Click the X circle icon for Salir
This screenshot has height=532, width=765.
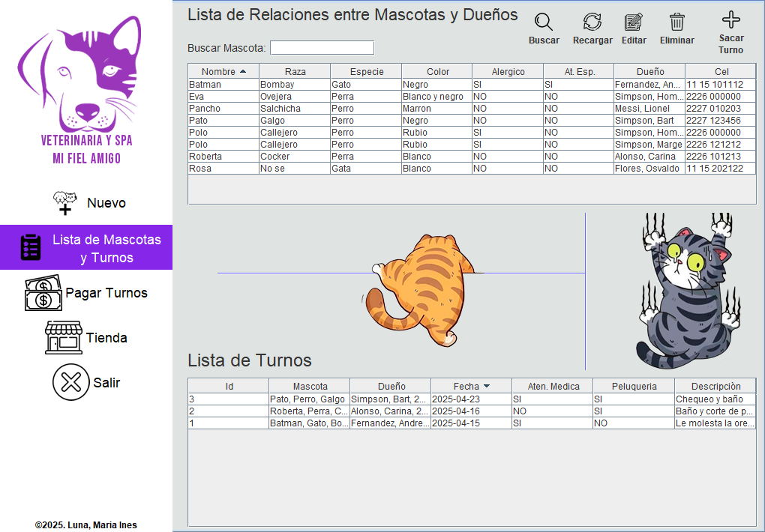(x=70, y=382)
